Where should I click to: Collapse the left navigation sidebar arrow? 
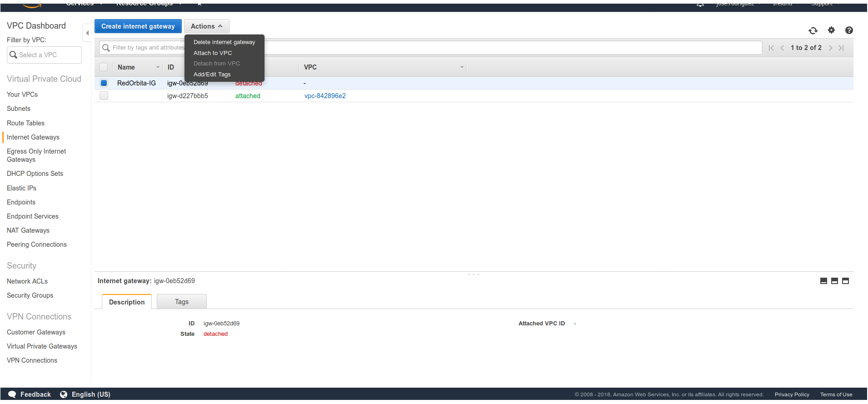pyautogui.click(x=87, y=33)
